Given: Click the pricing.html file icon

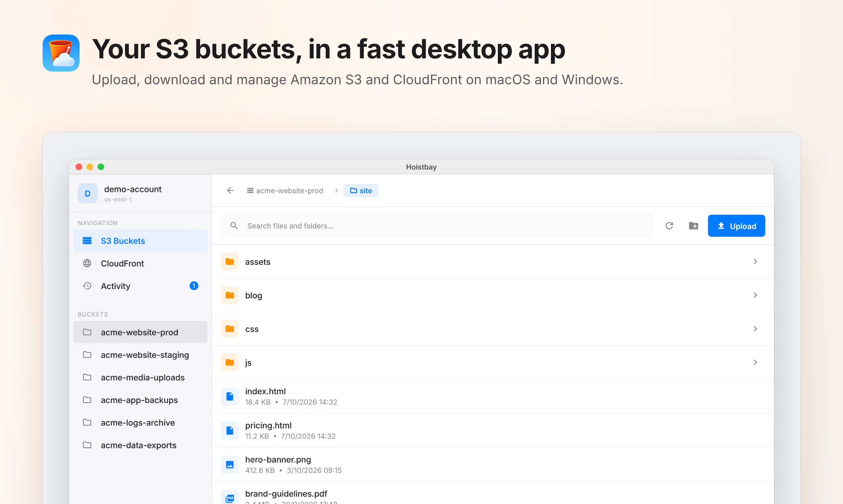Looking at the screenshot, I should (230, 430).
